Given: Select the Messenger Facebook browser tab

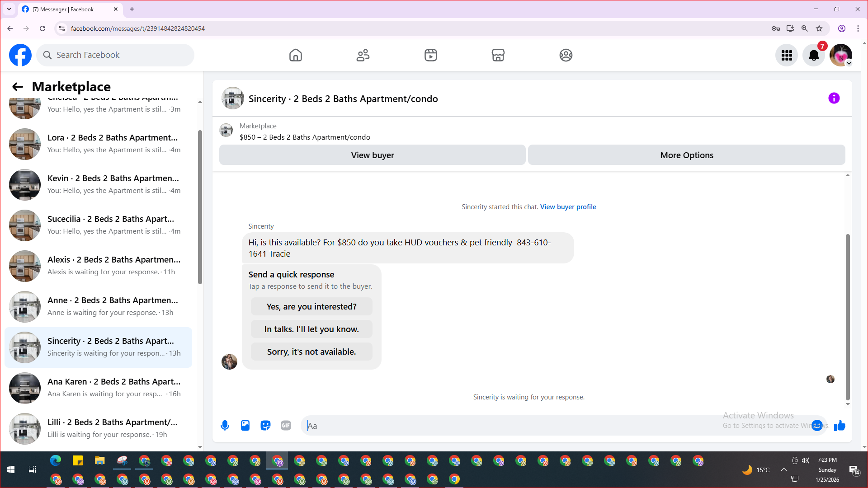Looking at the screenshot, I should (70, 9).
